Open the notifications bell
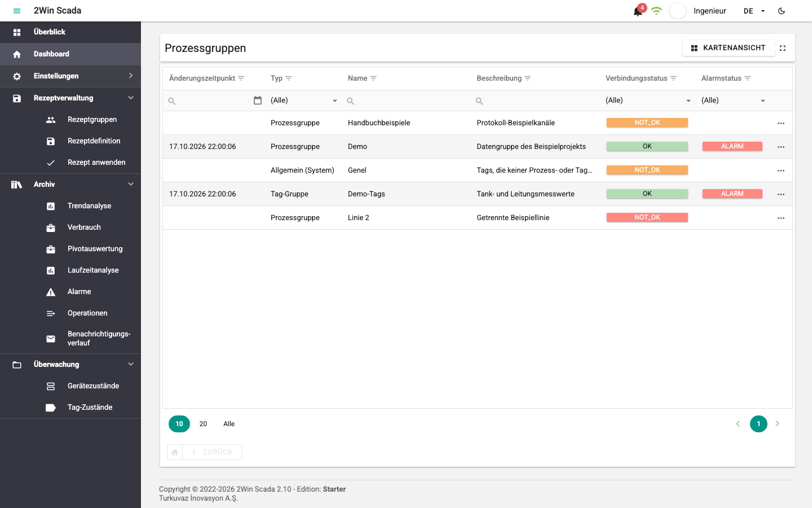This screenshot has width=812, height=508. pyautogui.click(x=638, y=11)
